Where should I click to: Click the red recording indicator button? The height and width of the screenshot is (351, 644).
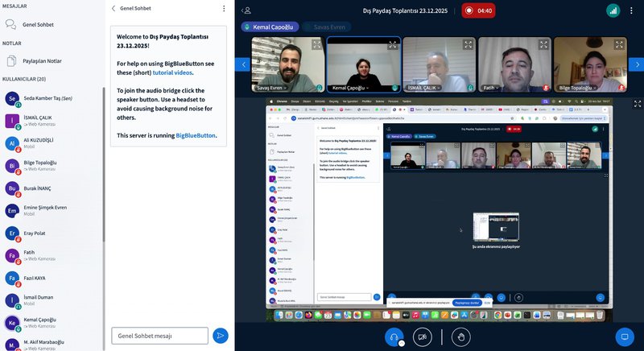(478, 10)
